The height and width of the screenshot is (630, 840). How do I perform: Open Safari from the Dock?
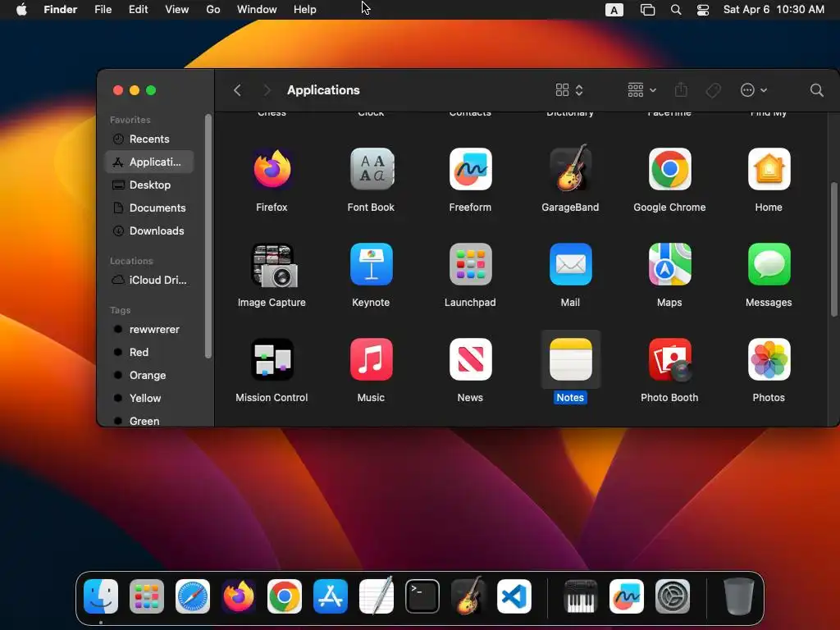click(x=193, y=596)
